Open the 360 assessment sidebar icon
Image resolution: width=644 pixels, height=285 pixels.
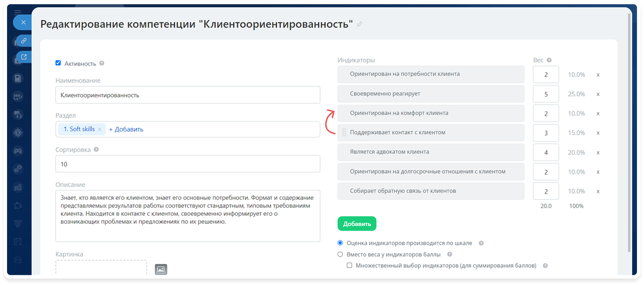tap(18, 96)
